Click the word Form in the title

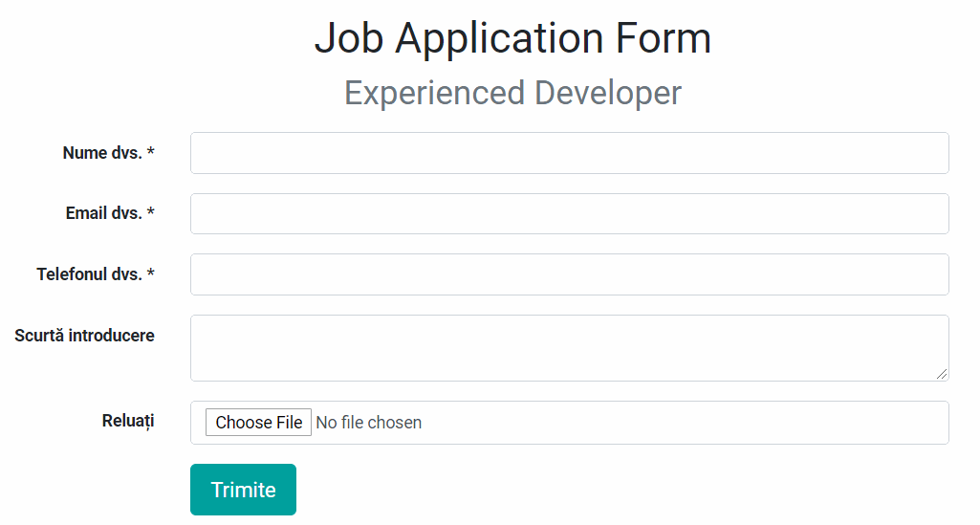(664, 38)
